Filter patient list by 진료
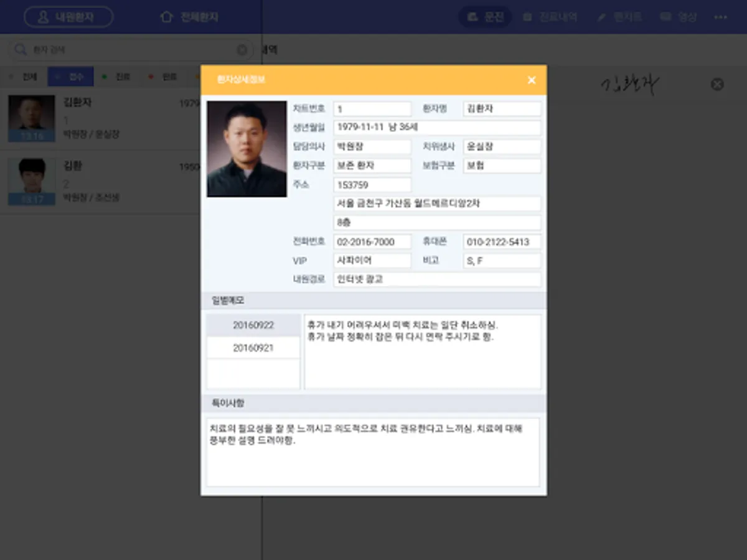The width and height of the screenshot is (747, 560). click(x=116, y=77)
